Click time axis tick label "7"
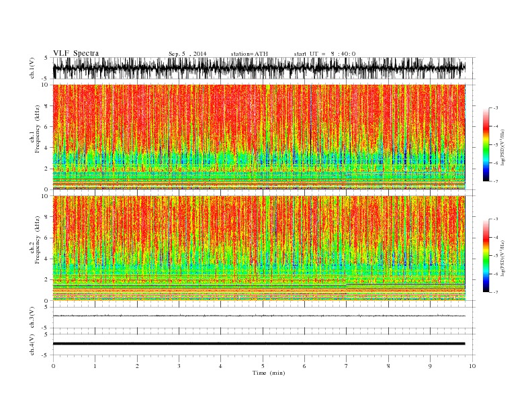 (x=347, y=366)
